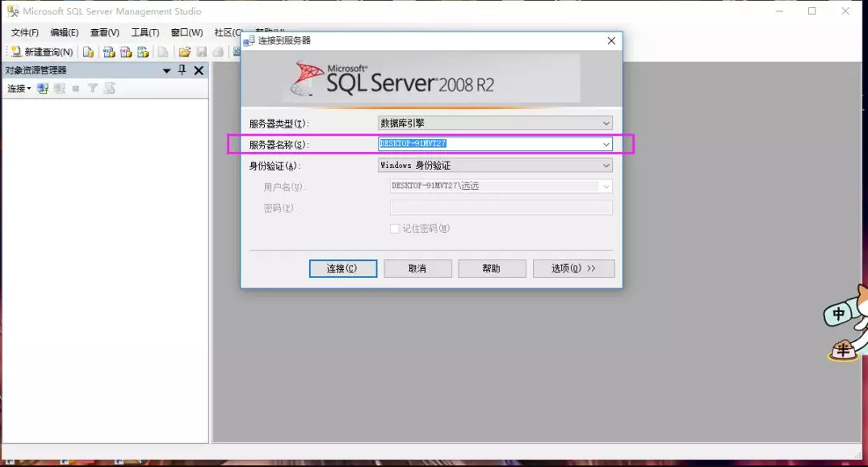Click the Stop square icon in Object Explorer
The height and width of the screenshot is (467, 868).
pos(76,89)
